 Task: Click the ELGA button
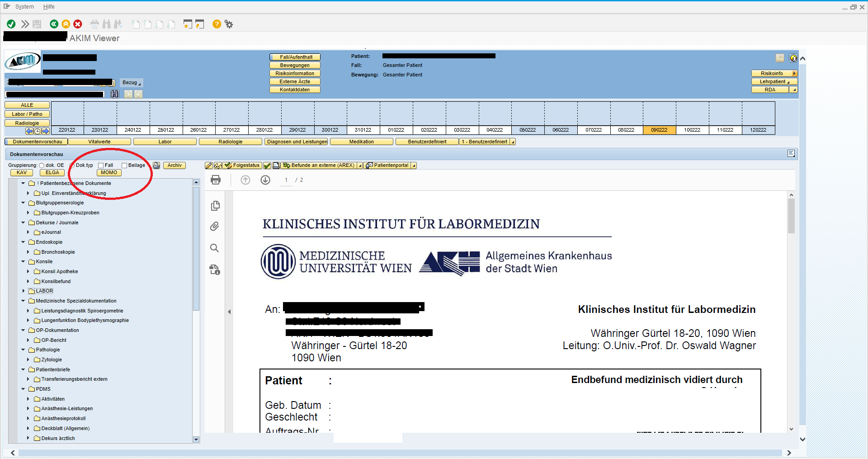coord(52,173)
